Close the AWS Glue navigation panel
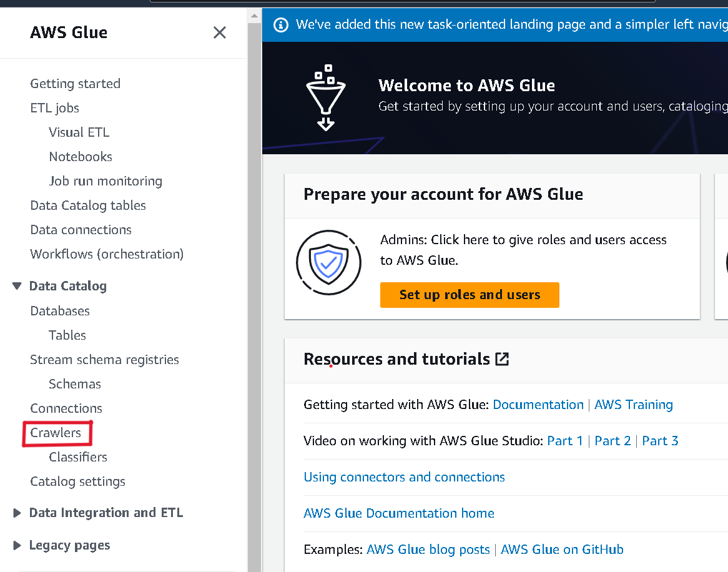The image size is (728, 572). 220,32
